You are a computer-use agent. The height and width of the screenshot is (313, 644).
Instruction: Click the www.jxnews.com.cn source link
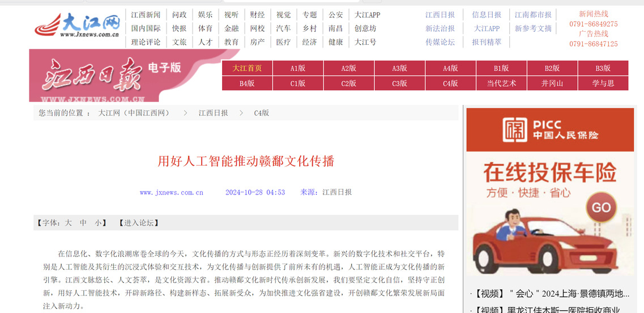pos(171,192)
